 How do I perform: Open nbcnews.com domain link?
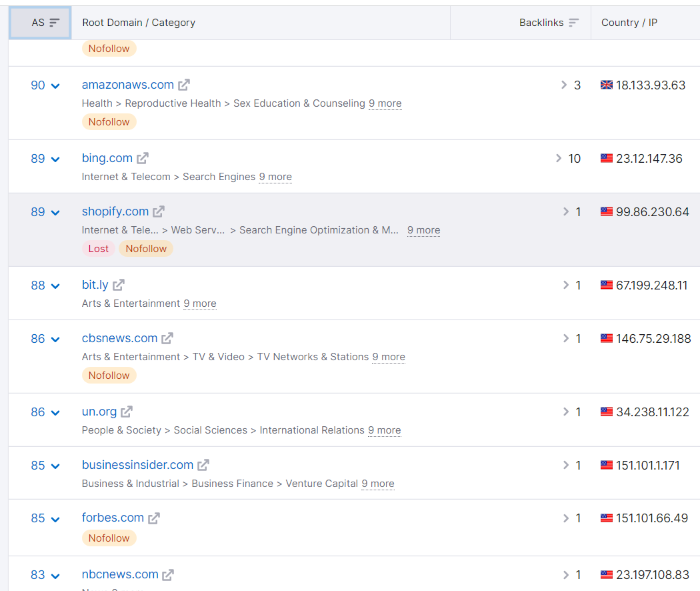pyautogui.click(x=120, y=574)
